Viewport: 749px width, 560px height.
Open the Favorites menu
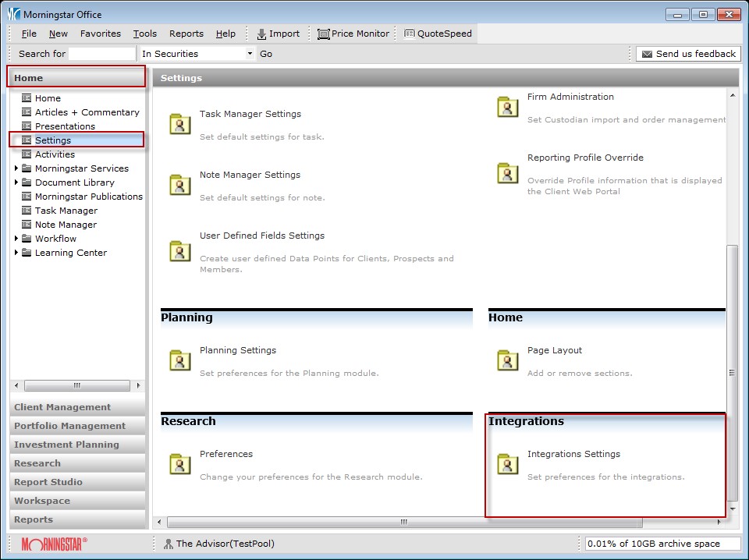(x=100, y=34)
